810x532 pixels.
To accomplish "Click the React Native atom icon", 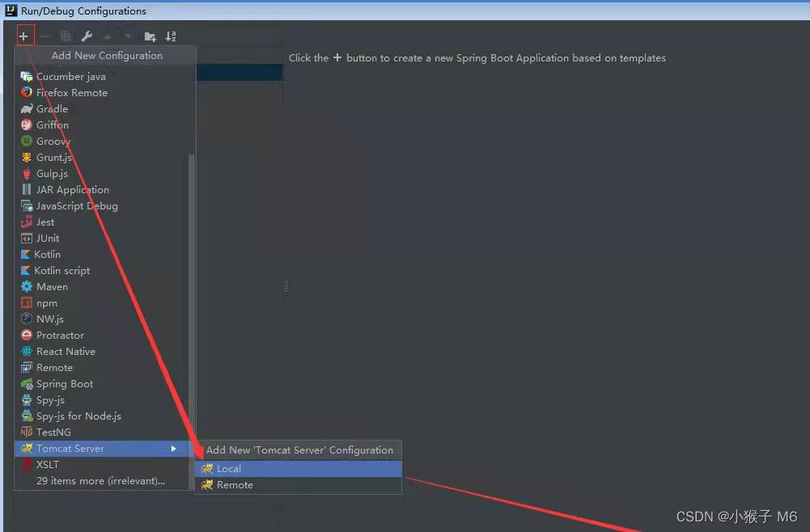I will 27,352.
